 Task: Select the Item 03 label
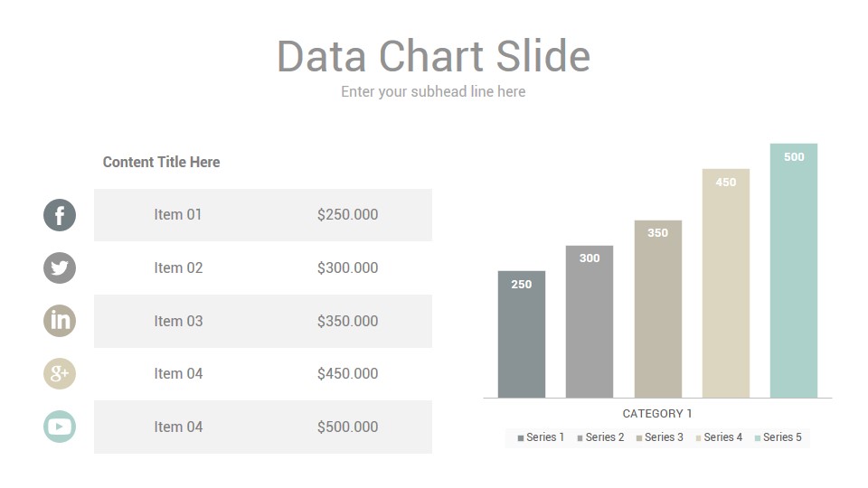click(x=178, y=321)
